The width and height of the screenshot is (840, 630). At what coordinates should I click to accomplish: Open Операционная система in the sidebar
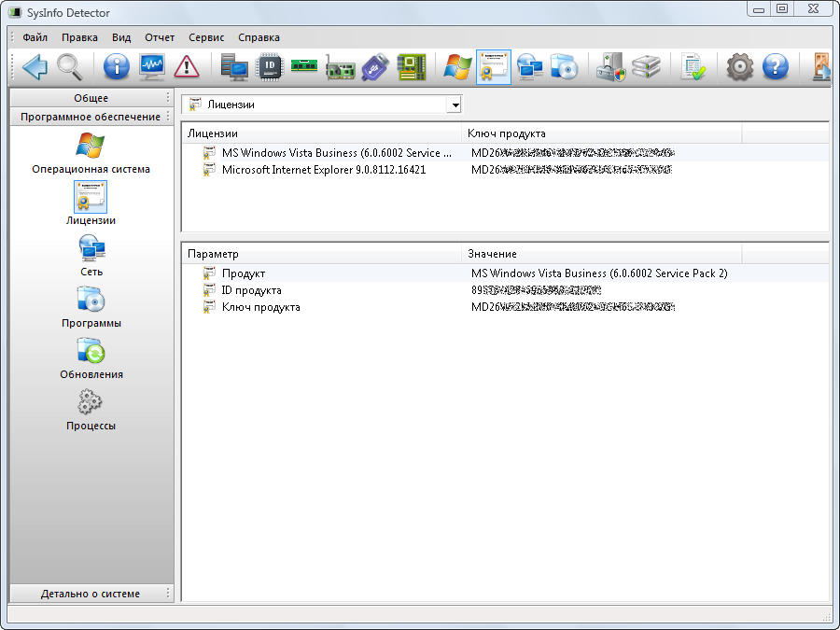coord(91,153)
